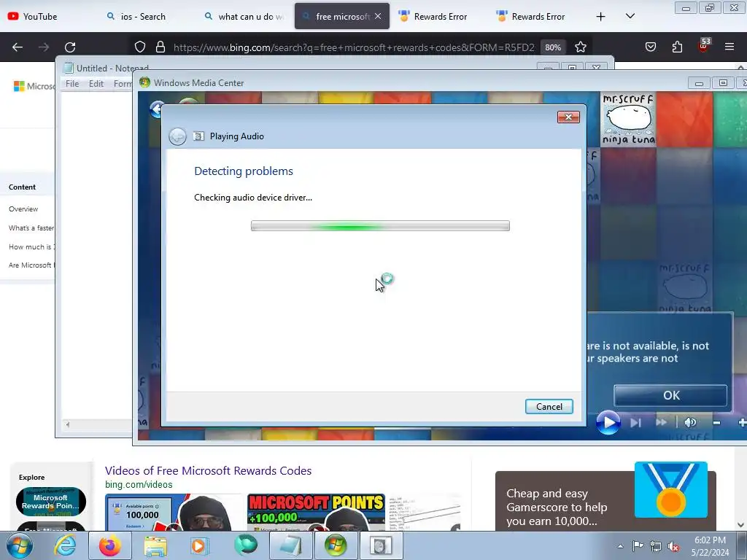
Task: Open tracking protection shield icon
Action: (139, 47)
